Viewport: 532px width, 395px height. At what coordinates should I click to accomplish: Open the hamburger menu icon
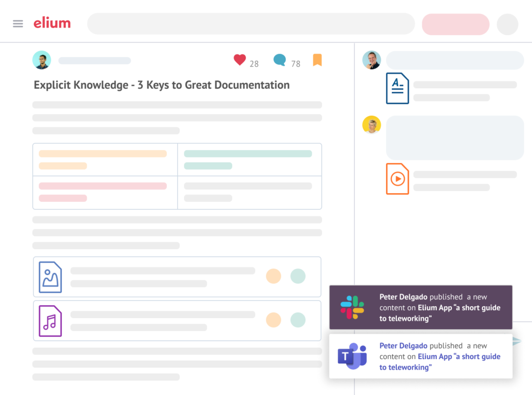coord(18,24)
